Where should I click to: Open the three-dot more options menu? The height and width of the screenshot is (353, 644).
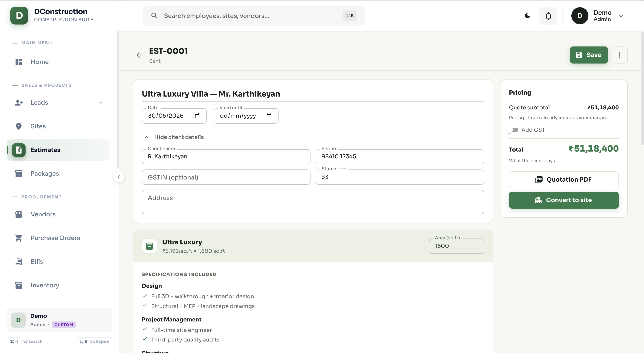pyautogui.click(x=619, y=55)
